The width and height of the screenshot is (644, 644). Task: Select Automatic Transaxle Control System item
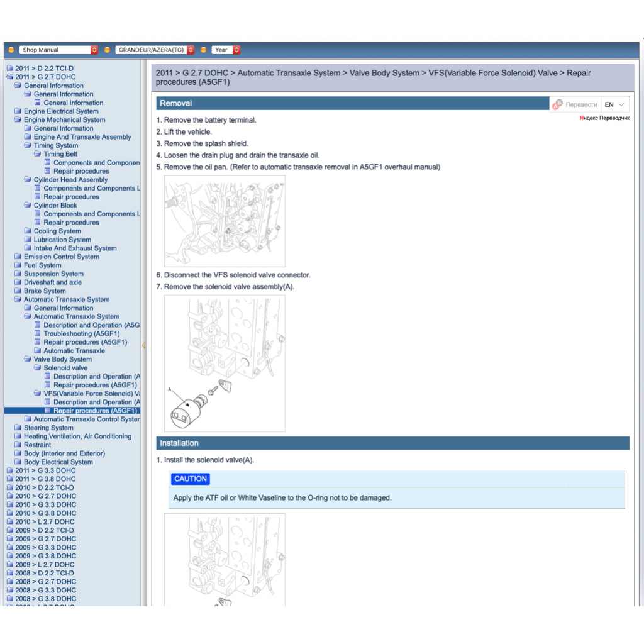(x=87, y=419)
